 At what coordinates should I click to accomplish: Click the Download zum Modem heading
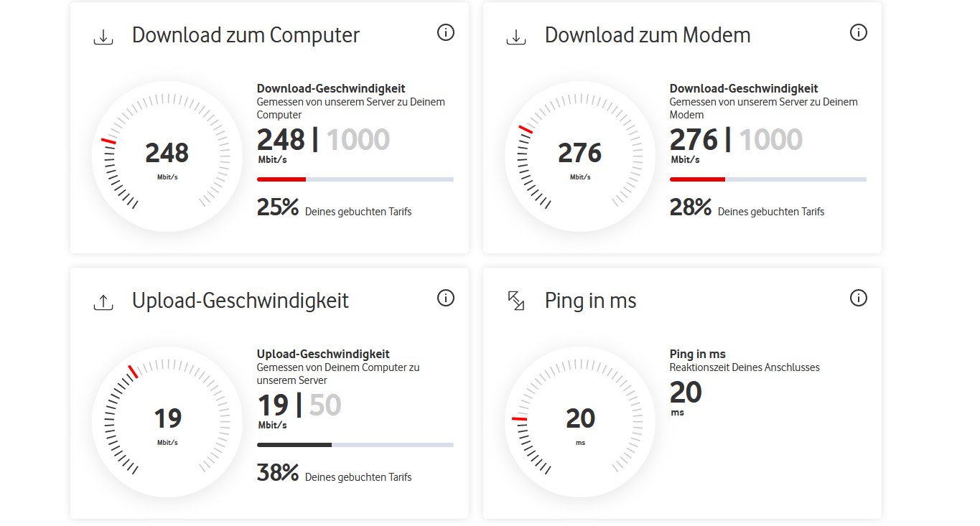pos(648,35)
